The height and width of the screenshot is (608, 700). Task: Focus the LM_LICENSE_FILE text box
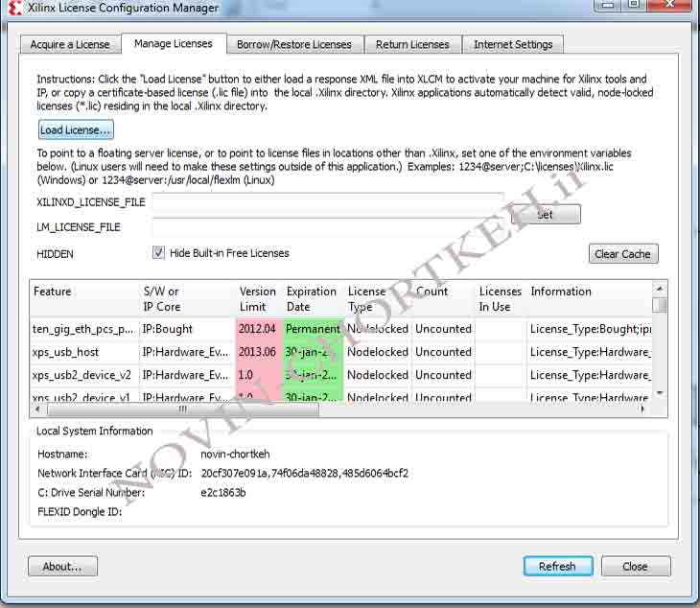[327, 227]
